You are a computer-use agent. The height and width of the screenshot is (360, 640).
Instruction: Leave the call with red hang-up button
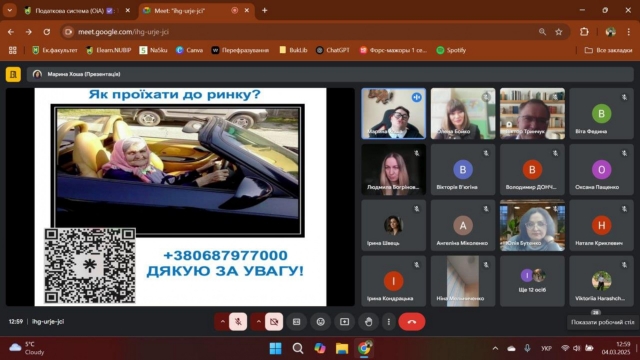click(x=411, y=322)
